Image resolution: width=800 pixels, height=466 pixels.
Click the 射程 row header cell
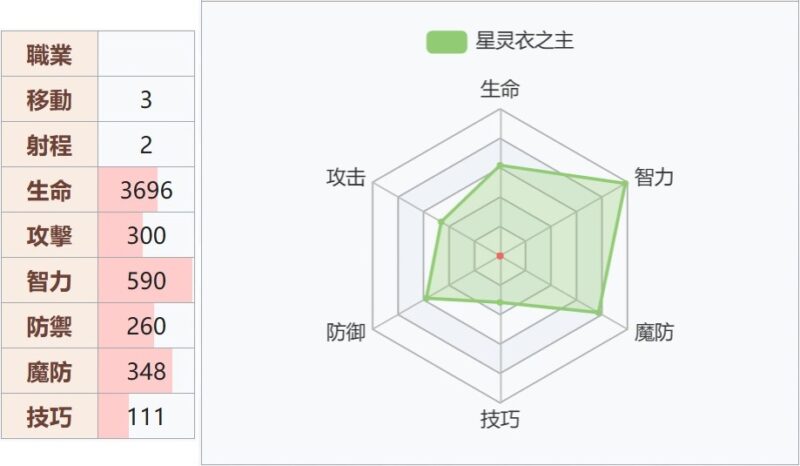tap(50, 145)
